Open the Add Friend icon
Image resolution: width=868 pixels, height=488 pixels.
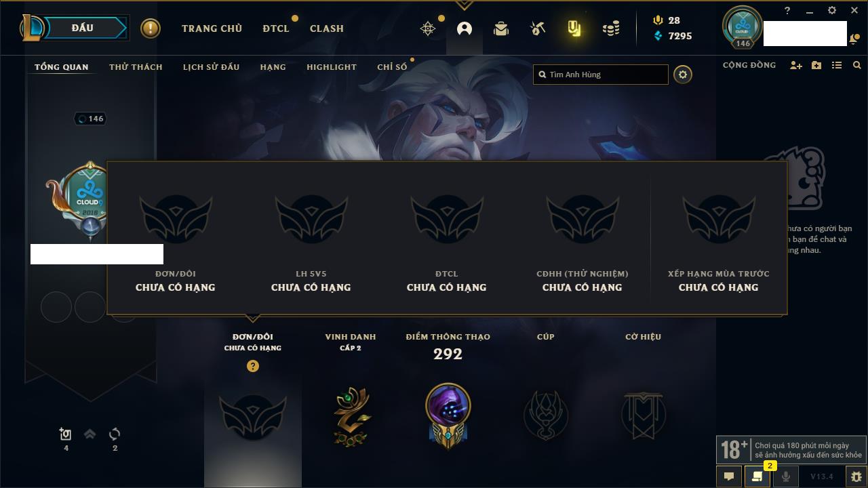tap(796, 66)
